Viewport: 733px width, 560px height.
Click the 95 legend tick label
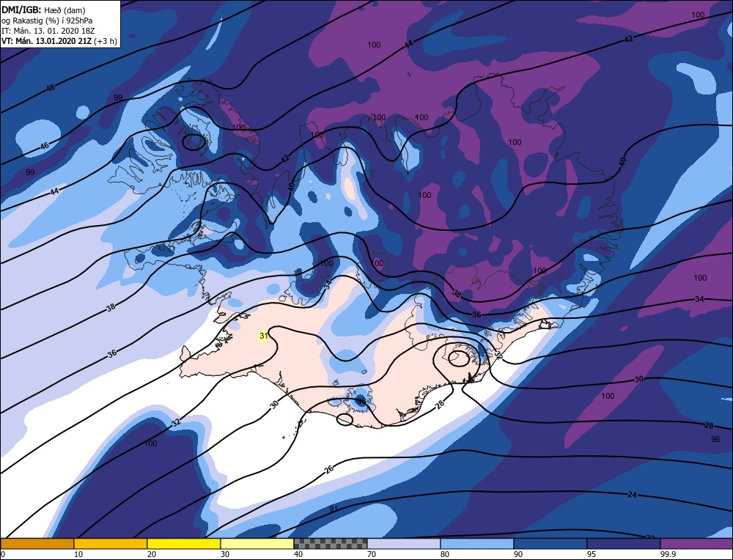[x=592, y=554]
